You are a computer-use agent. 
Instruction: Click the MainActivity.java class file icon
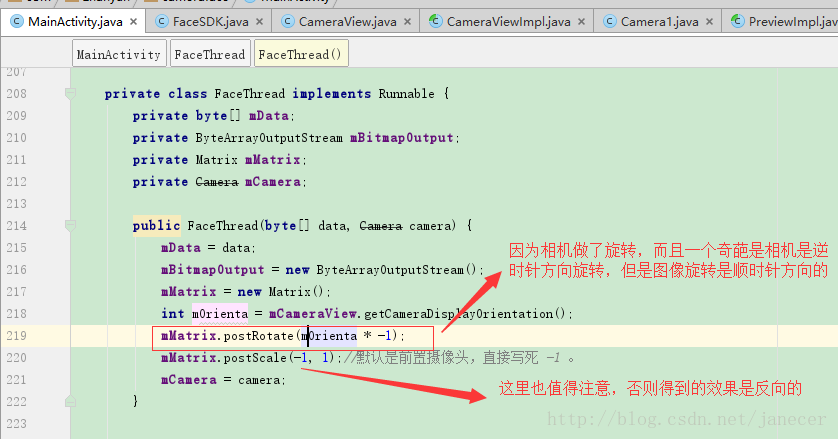click(17, 21)
